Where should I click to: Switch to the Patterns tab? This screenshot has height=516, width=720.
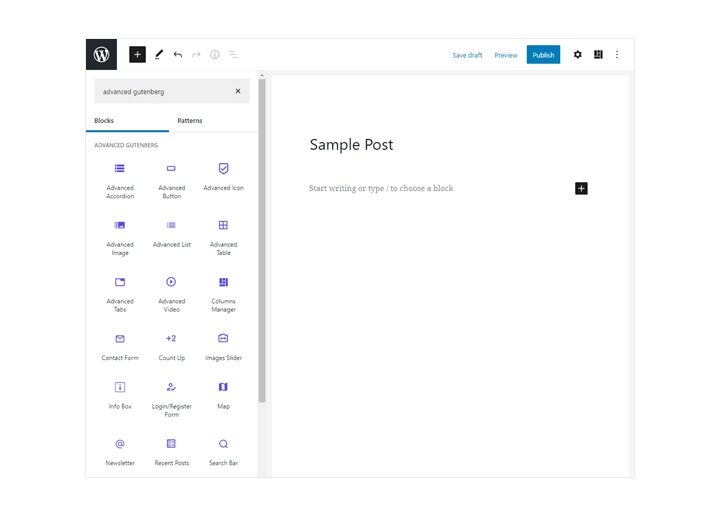pyautogui.click(x=190, y=121)
